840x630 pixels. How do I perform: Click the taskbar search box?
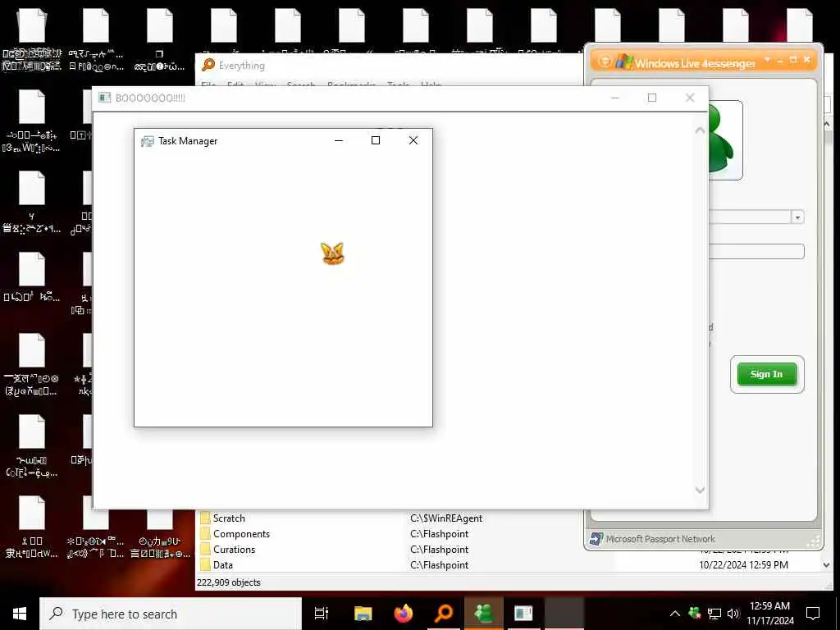coord(171,614)
